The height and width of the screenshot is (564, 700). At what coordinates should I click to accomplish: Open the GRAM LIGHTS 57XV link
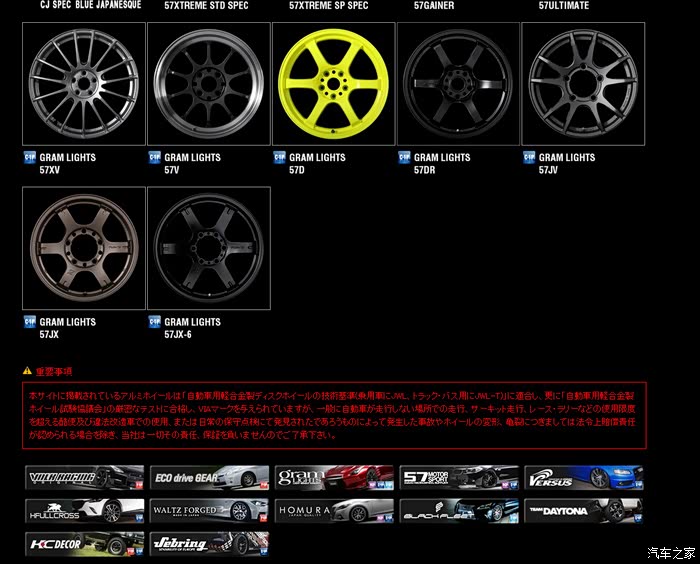coord(67,163)
